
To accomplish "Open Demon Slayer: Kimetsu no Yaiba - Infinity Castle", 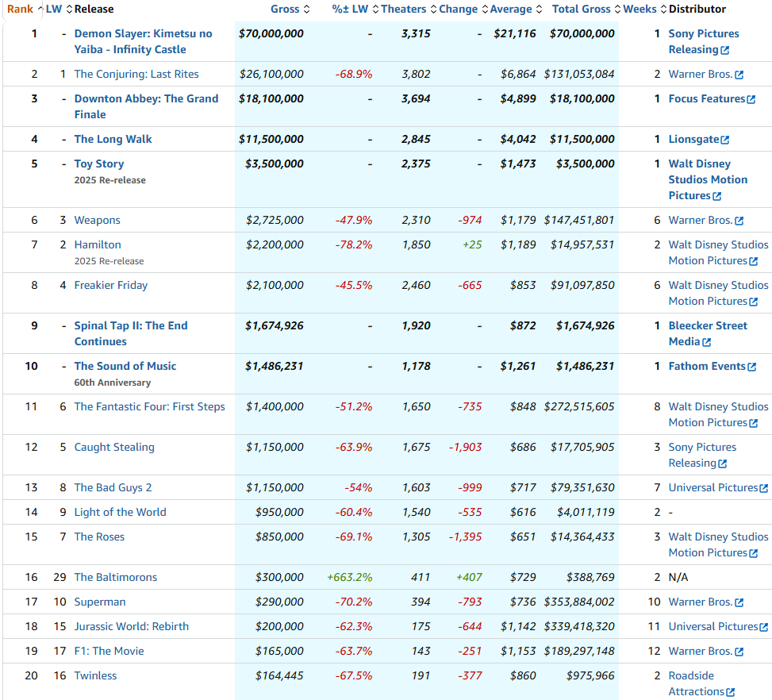I will 144,41.
